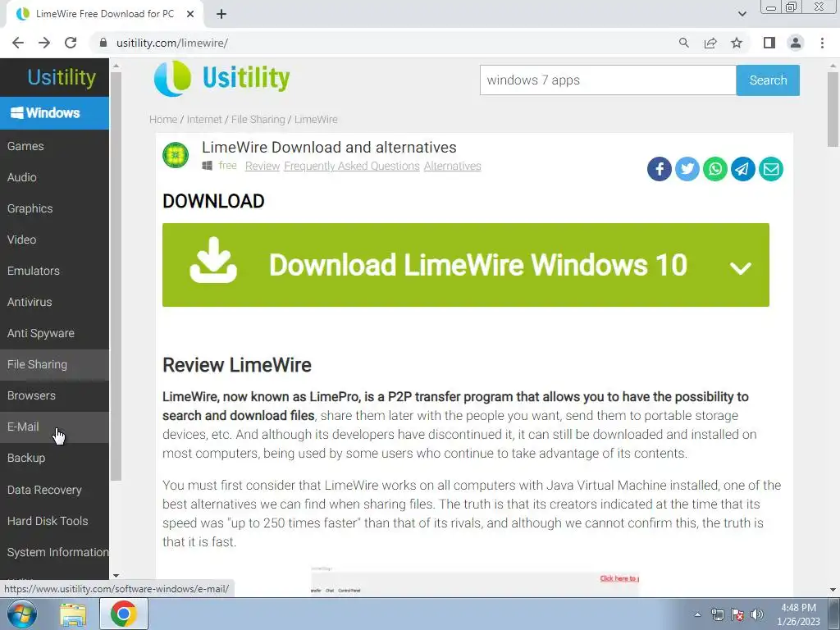Screen dimensions: 840x630
Task: Show hidden tray icons arrow
Action: (697, 614)
